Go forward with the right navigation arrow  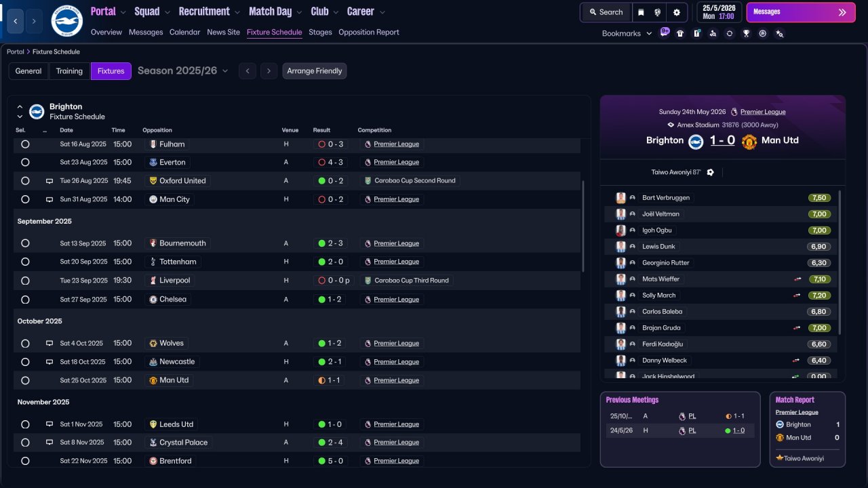point(35,22)
